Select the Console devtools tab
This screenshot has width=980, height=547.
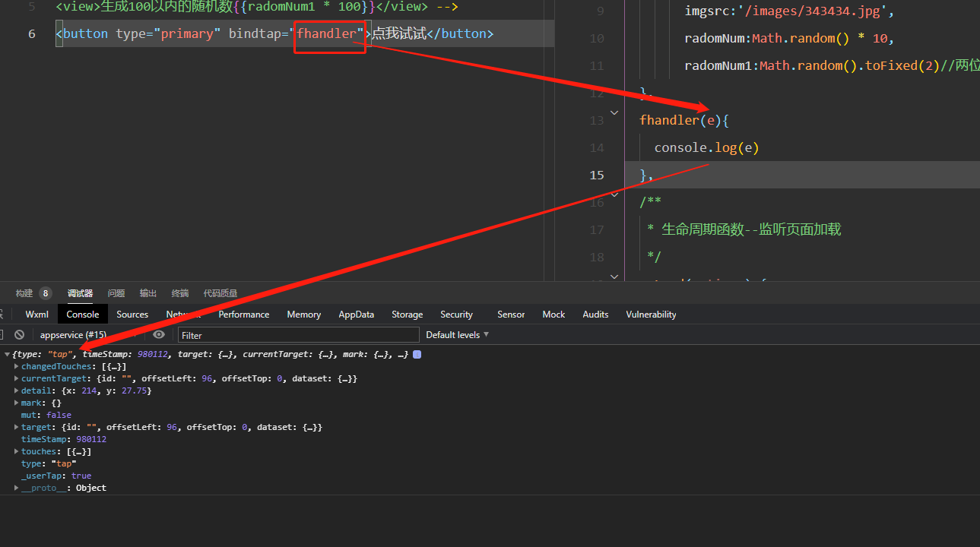[x=83, y=315]
